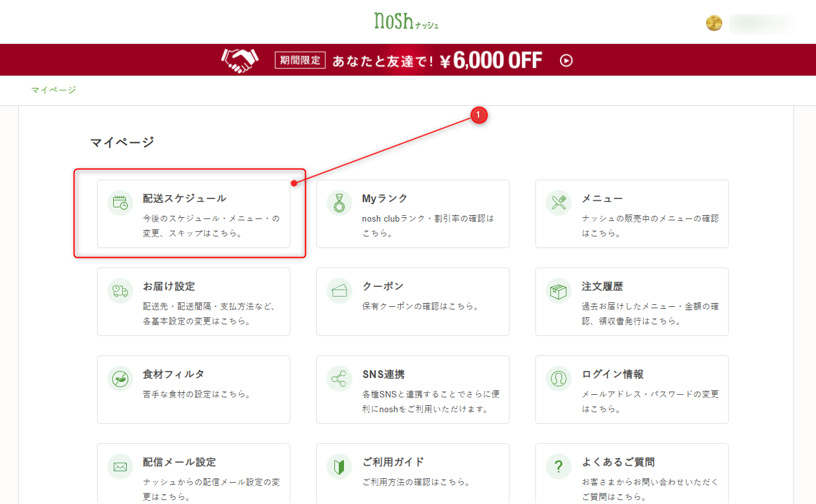Select the 注文履歴 card title

pos(602,286)
